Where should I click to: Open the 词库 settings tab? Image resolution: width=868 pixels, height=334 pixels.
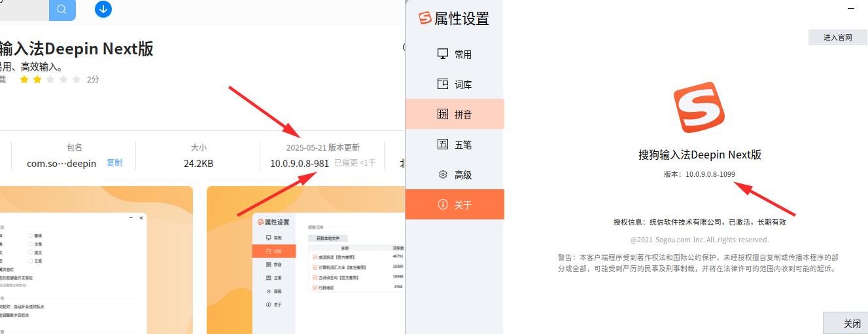[x=455, y=84]
